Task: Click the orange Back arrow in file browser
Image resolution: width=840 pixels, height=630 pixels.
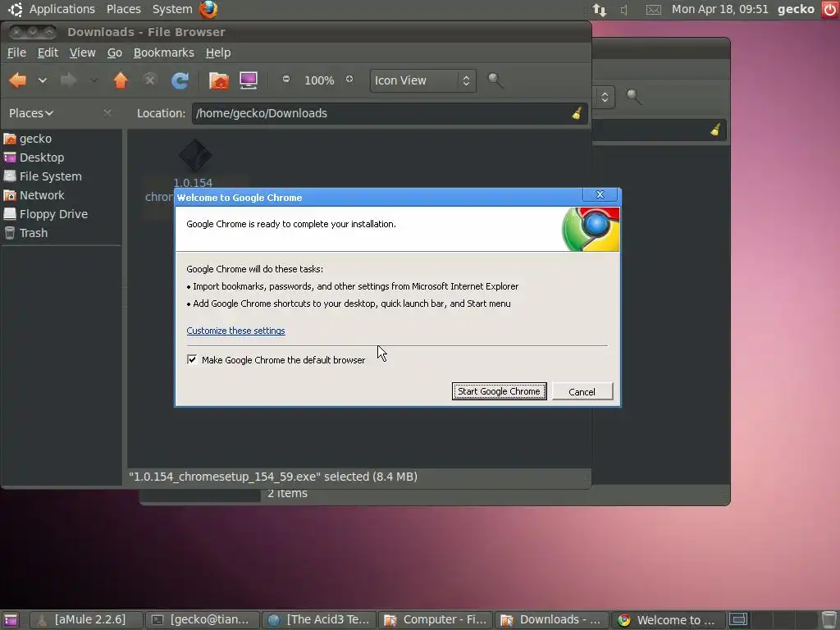Action: click(18, 80)
